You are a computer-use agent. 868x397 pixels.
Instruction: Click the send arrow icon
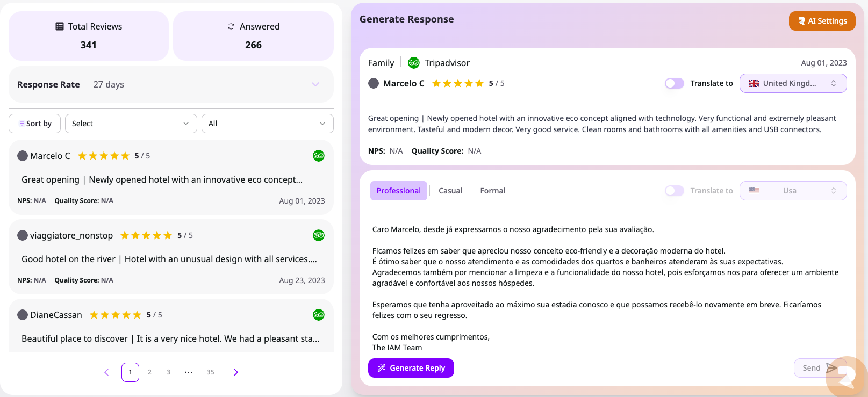pos(831,368)
